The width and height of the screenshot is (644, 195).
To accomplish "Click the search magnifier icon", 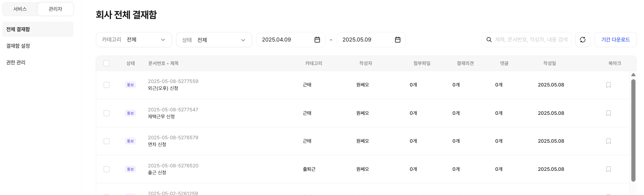I will pyautogui.click(x=489, y=39).
